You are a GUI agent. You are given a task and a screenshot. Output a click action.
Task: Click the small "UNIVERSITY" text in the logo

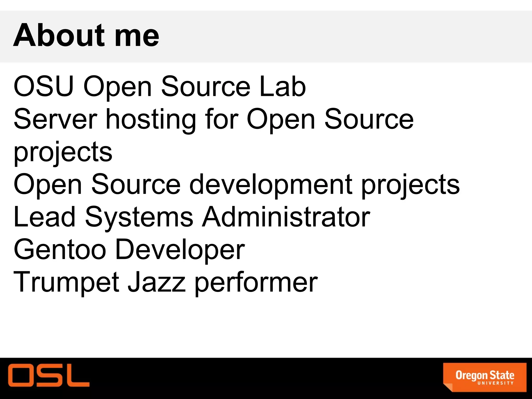495,383
